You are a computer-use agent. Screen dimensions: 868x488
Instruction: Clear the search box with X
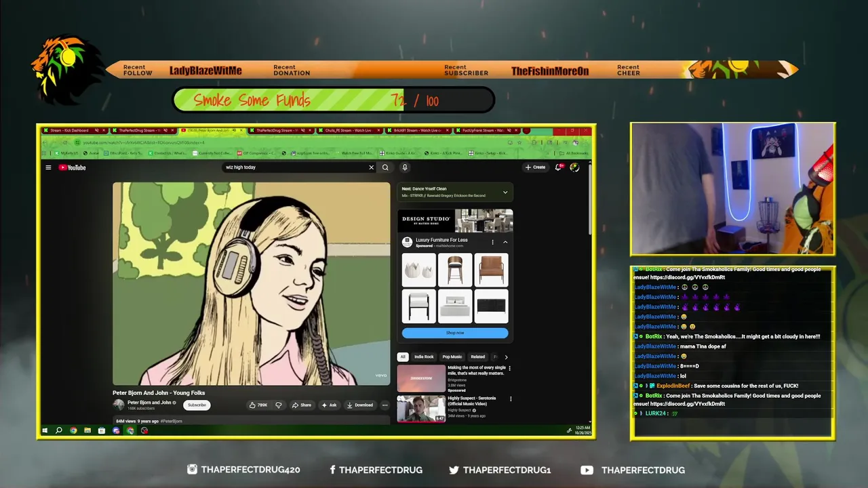tap(371, 167)
